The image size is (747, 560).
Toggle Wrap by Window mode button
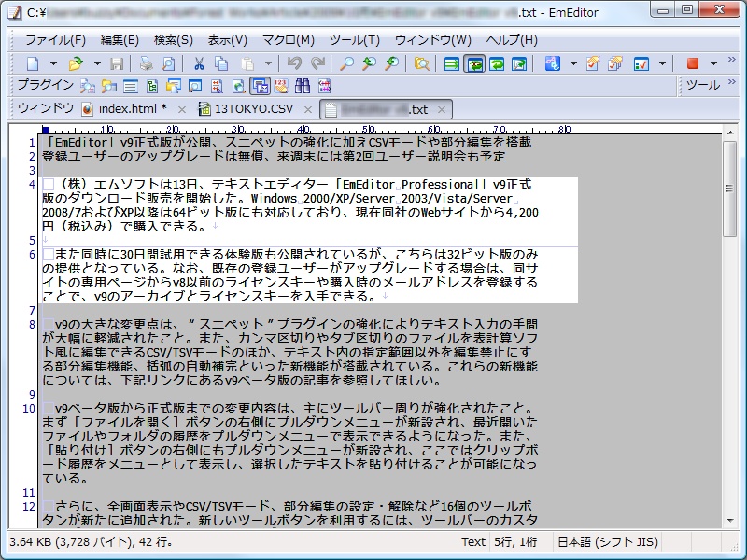pos(497,63)
